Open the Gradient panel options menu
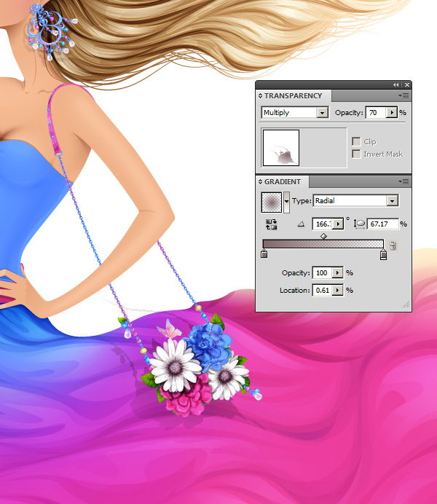 [405, 181]
